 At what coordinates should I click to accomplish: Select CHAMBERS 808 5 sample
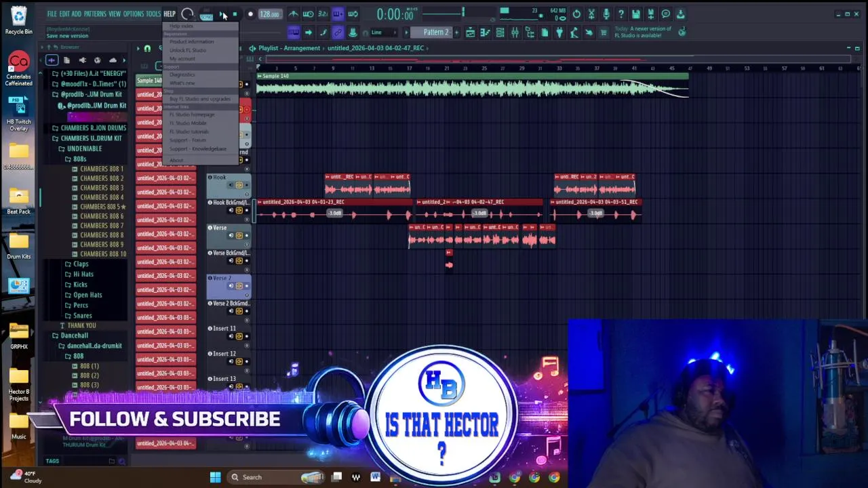point(99,207)
